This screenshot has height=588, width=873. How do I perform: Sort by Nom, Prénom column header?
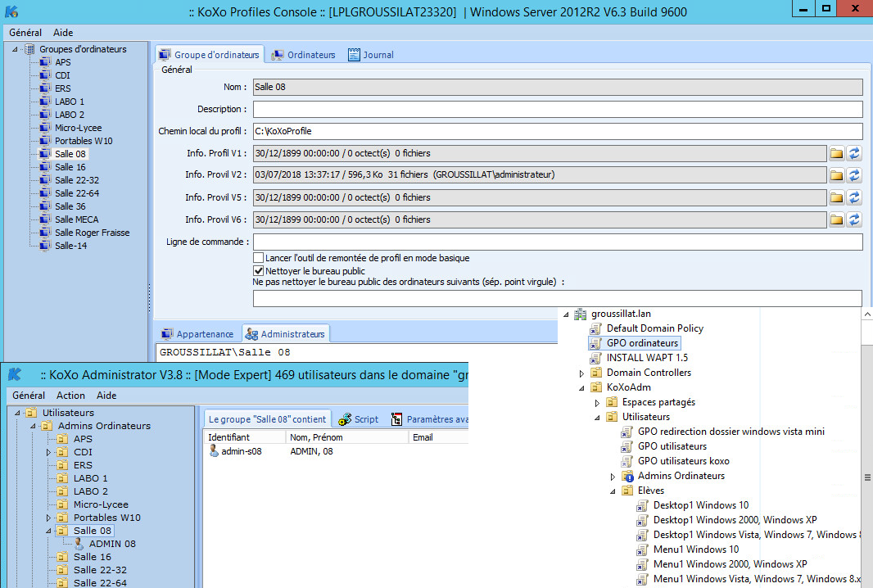[347, 437]
